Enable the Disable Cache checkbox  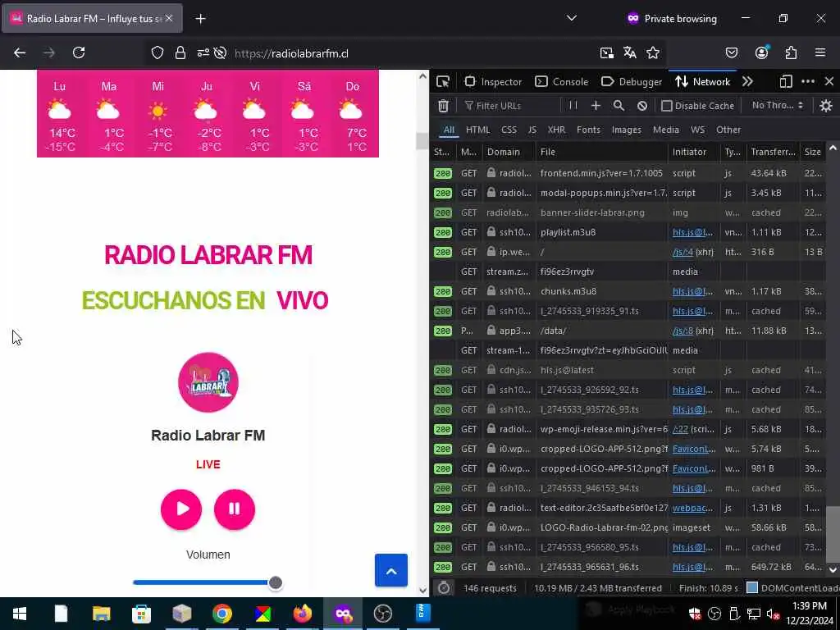[x=666, y=106]
